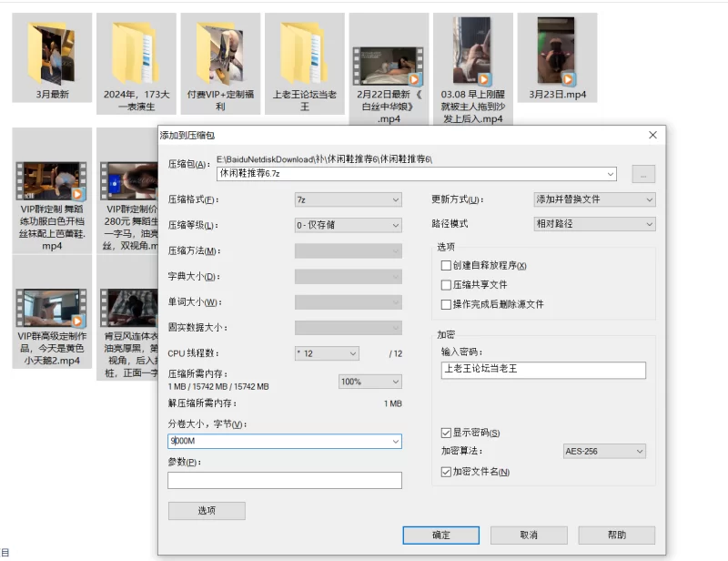The width and height of the screenshot is (728, 561).
Task: Expand the 分卷大小 9000M dropdown arrow
Action: [396, 441]
